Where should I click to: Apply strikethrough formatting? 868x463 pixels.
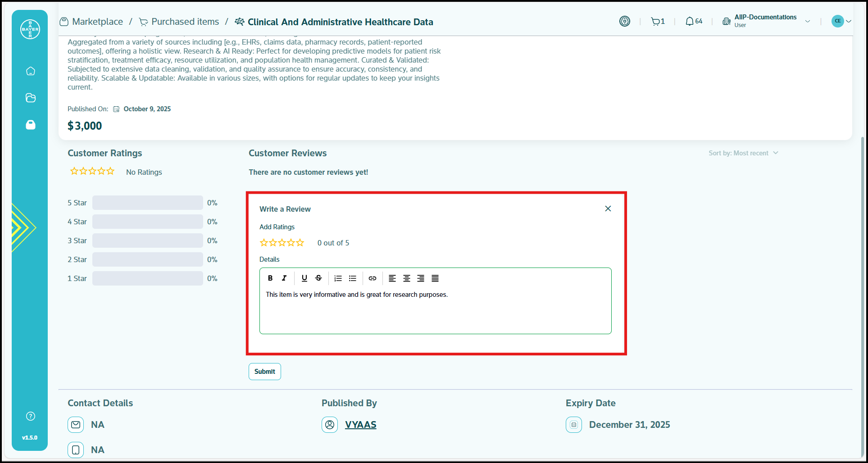click(318, 278)
